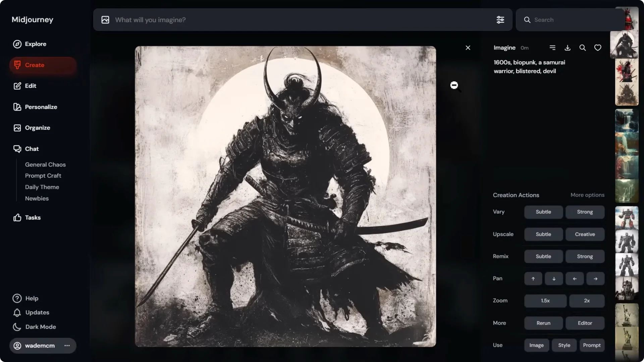This screenshot has height=362, width=644.
Task: Toggle Strong vary mode
Action: click(x=585, y=212)
